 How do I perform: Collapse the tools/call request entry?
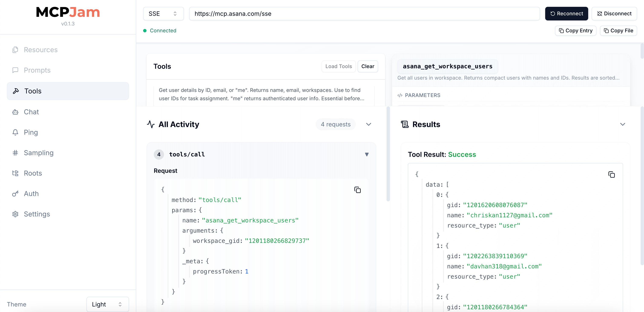tap(367, 154)
